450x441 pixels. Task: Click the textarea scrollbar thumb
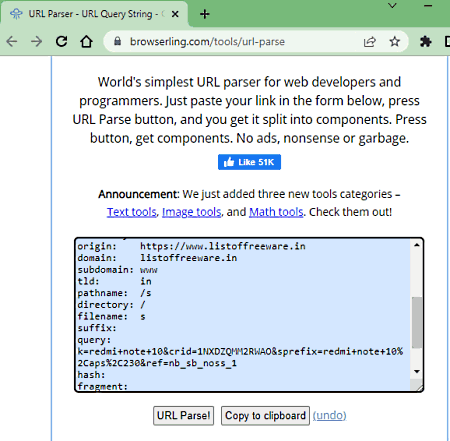(x=417, y=322)
